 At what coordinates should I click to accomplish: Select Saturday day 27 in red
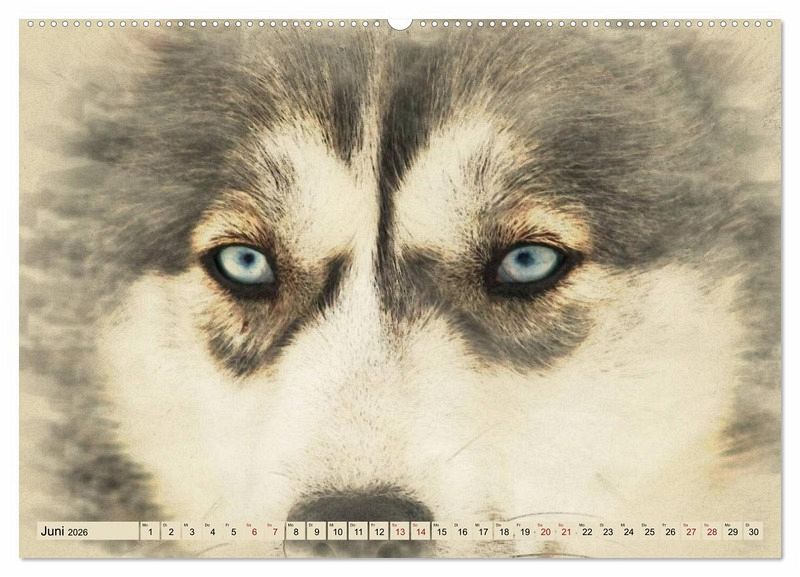point(691,531)
